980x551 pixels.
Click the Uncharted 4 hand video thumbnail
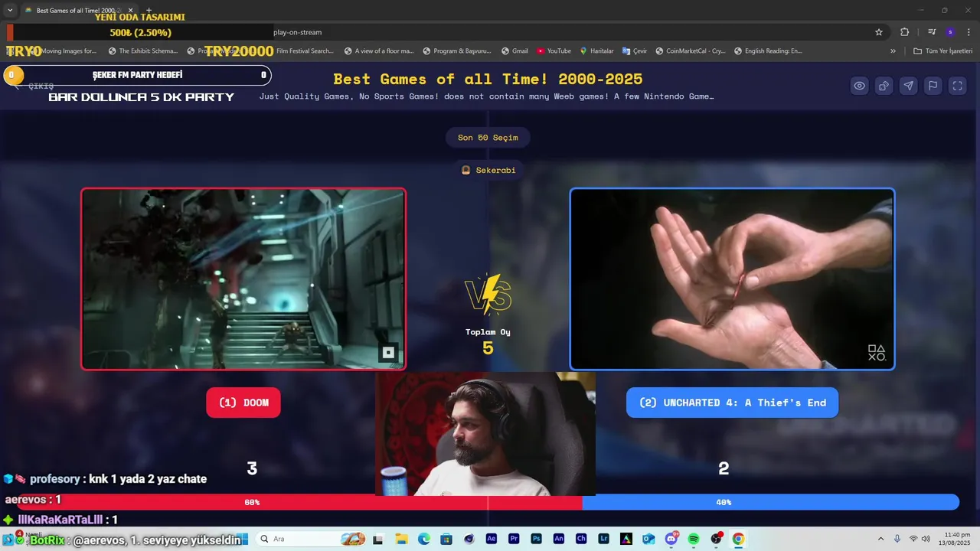coord(732,279)
